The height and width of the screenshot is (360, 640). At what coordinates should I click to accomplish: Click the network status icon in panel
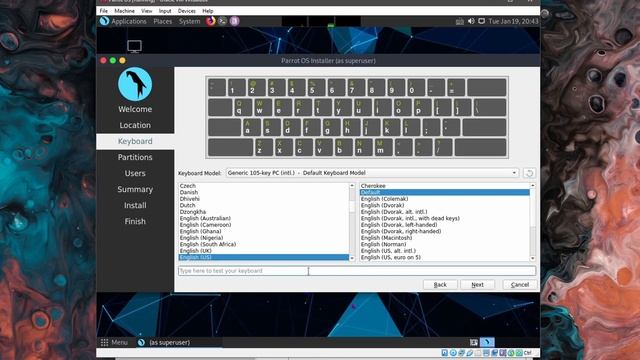[460, 21]
